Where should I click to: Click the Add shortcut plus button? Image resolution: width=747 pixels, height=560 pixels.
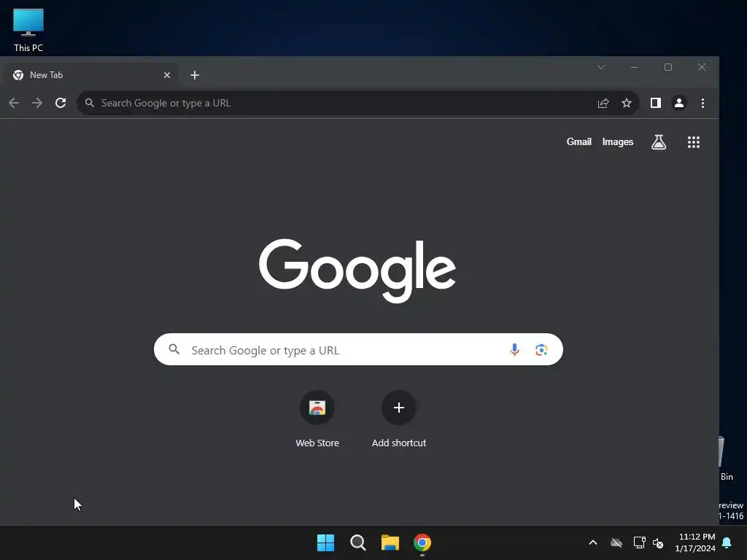coord(399,408)
